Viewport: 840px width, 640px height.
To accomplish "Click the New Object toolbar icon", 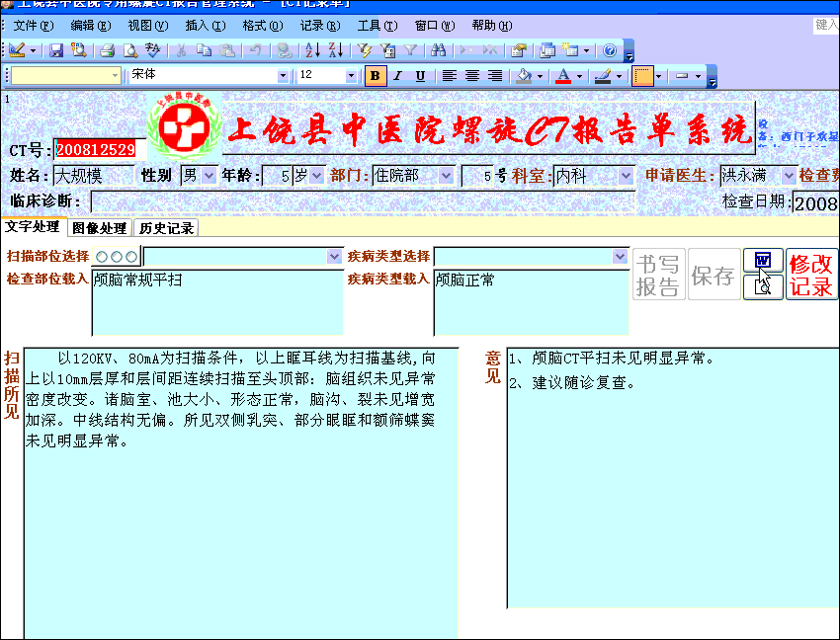I will tap(570, 50).
